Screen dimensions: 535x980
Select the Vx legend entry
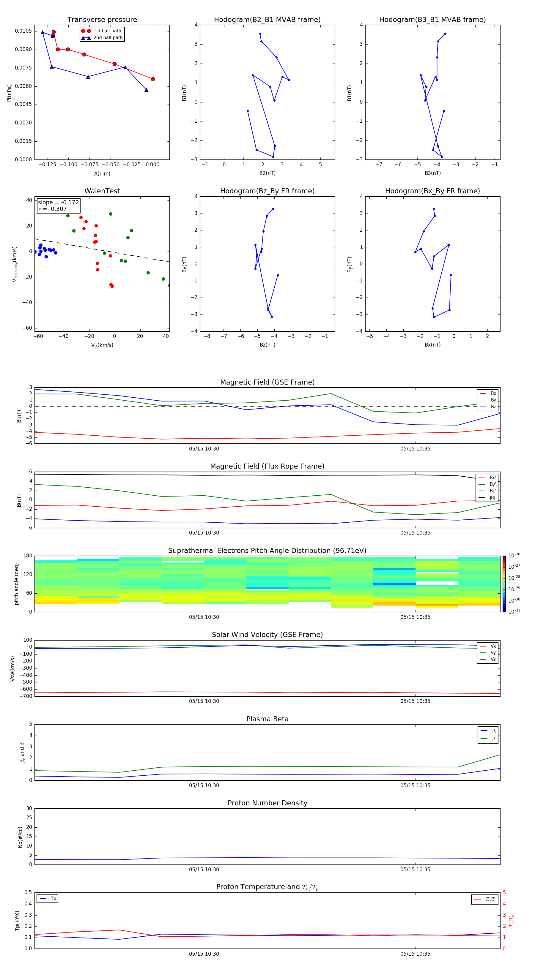tap(488, 646)
